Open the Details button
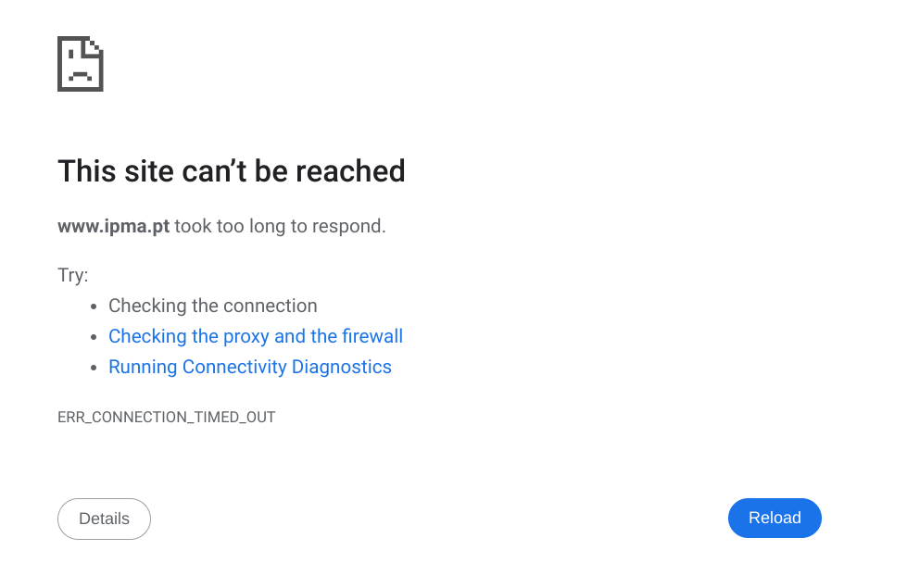 104,519
